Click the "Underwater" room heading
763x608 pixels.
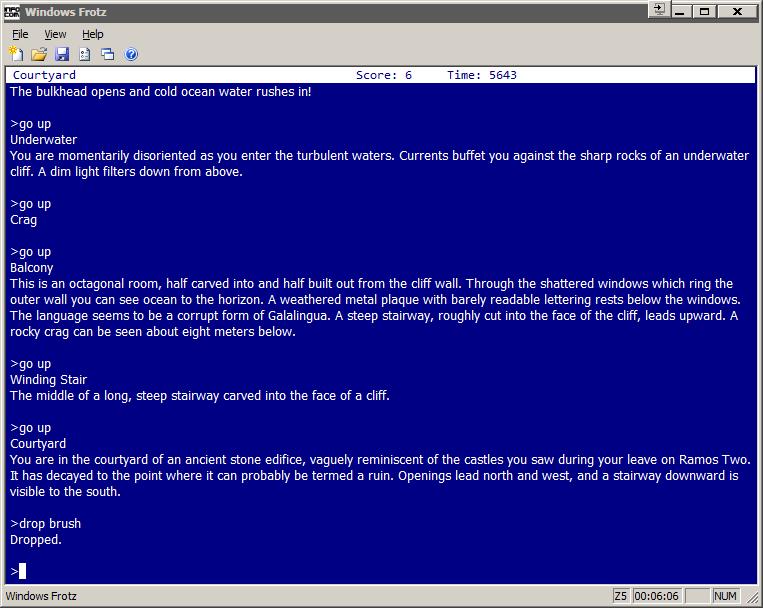44,140
